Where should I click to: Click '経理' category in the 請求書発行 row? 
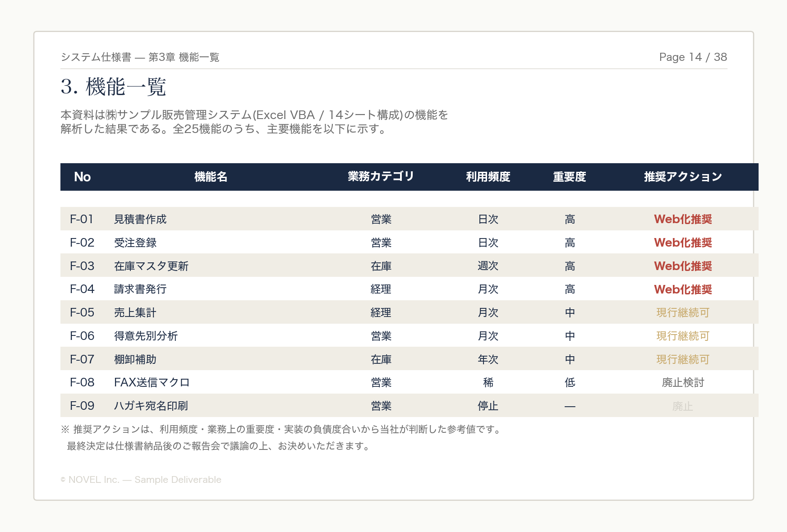(381, 289)
